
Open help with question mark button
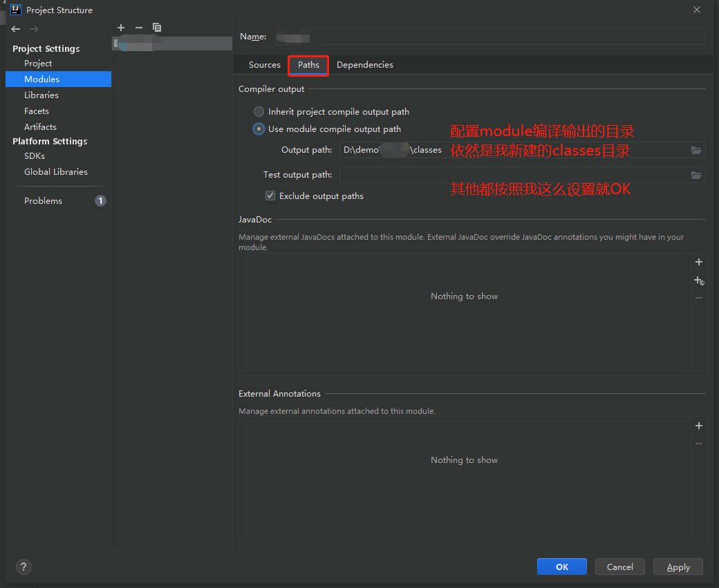coord(24,567)
